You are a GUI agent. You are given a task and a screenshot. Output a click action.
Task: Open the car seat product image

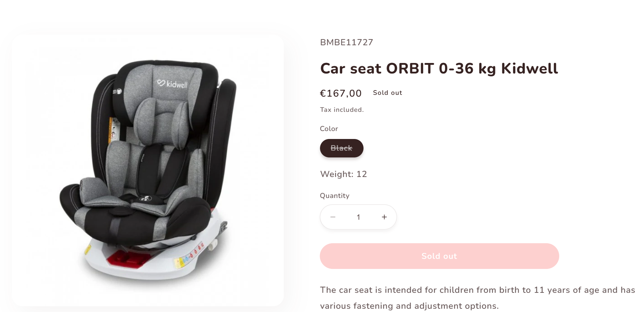tap(148, 170)
